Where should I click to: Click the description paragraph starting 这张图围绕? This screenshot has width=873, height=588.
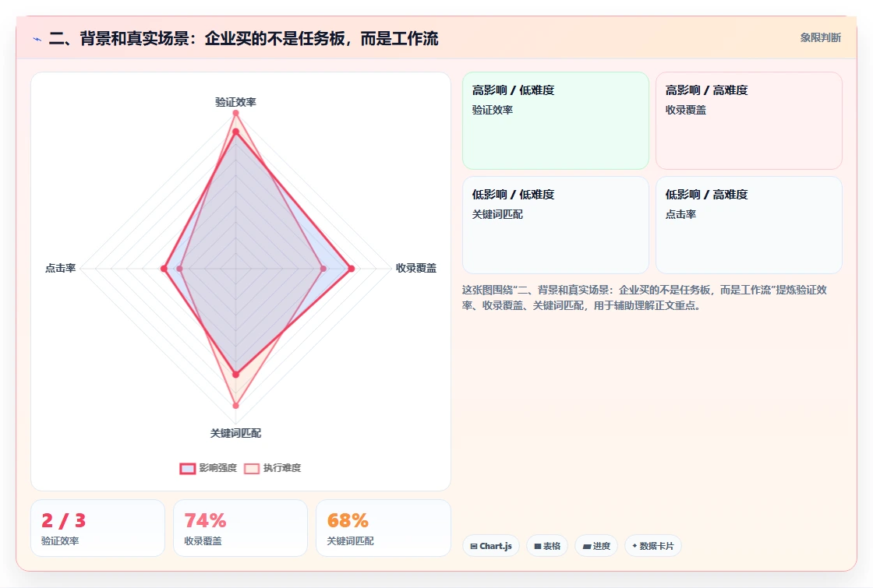click(644, 298)
